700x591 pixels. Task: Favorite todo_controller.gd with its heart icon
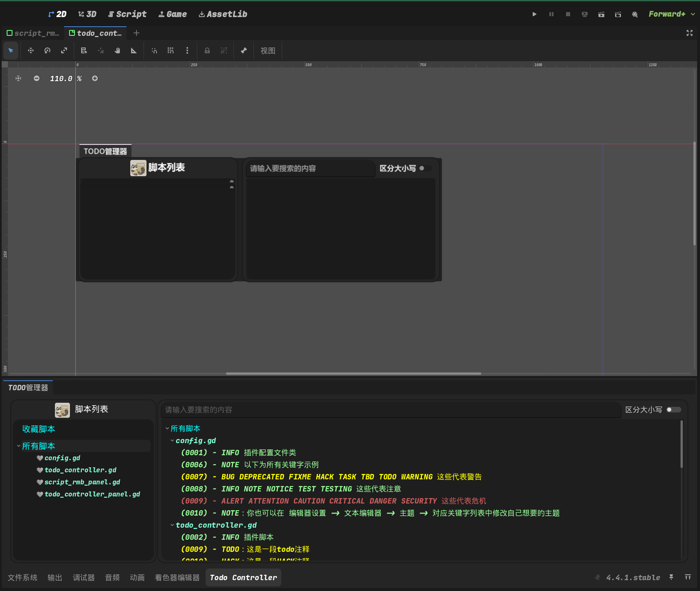(x=40, y=470)
